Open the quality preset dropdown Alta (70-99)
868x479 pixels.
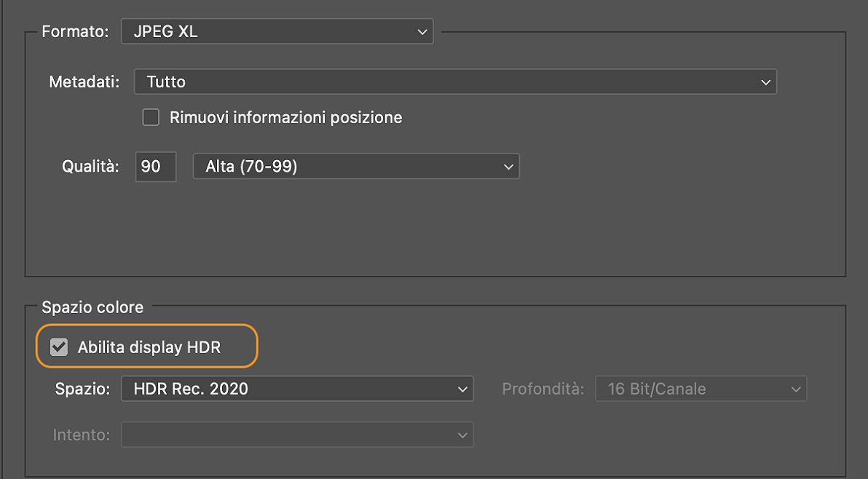(x=355, y=166)
